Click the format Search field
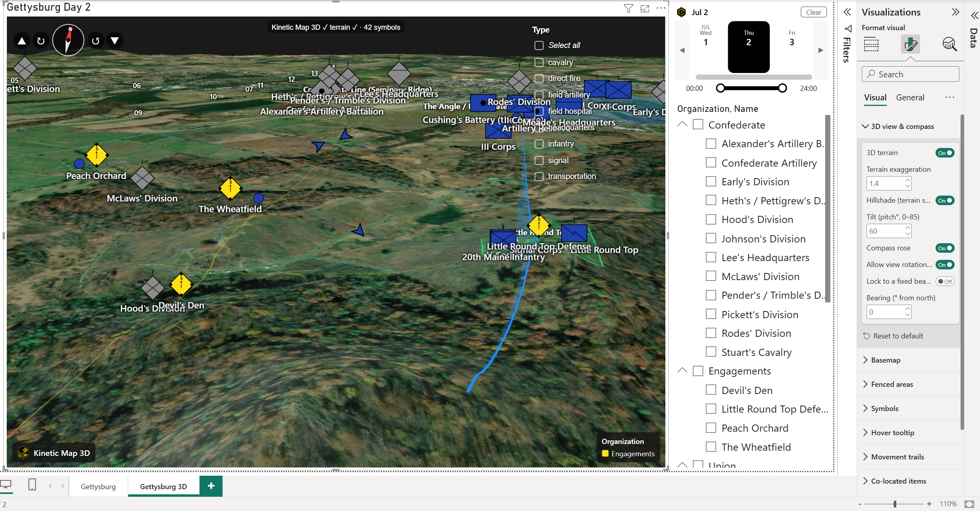This screenshot has width=980, height=511. 910,75
